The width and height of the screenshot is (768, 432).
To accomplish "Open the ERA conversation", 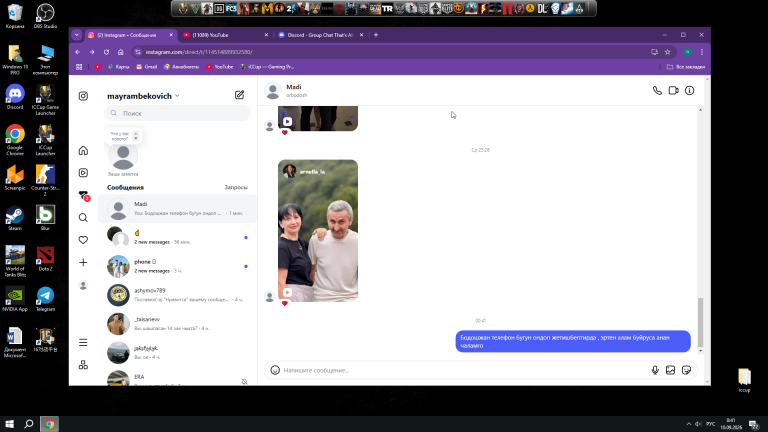I will pos(177,378).
